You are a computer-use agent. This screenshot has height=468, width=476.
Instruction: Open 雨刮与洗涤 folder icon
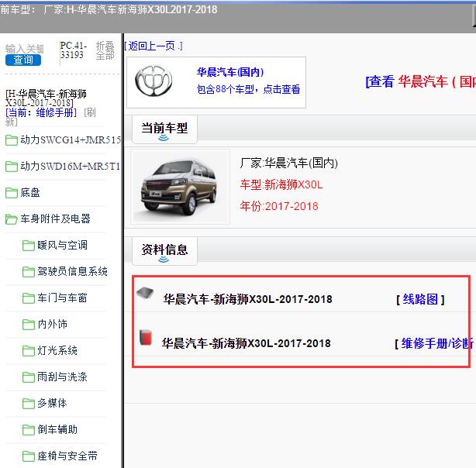(29, 377)
